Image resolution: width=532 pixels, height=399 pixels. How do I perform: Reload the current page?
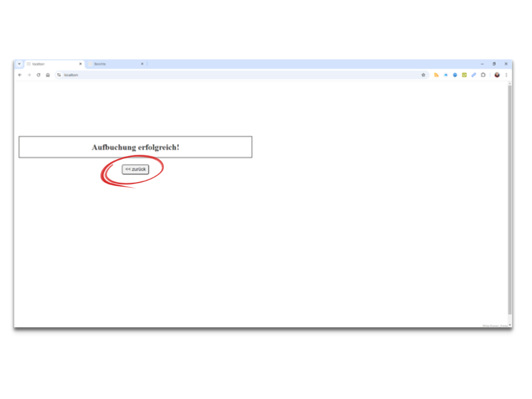pyautogui.click(x=38, y=75)
